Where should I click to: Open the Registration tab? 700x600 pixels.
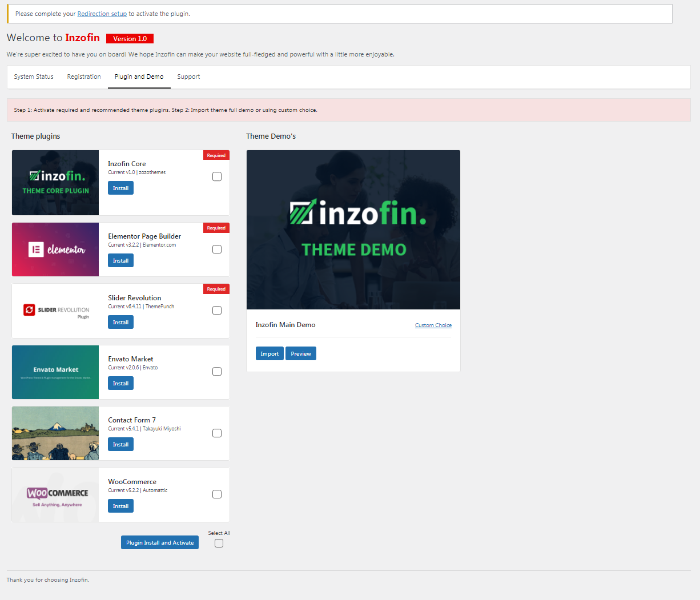click(84, 76)
